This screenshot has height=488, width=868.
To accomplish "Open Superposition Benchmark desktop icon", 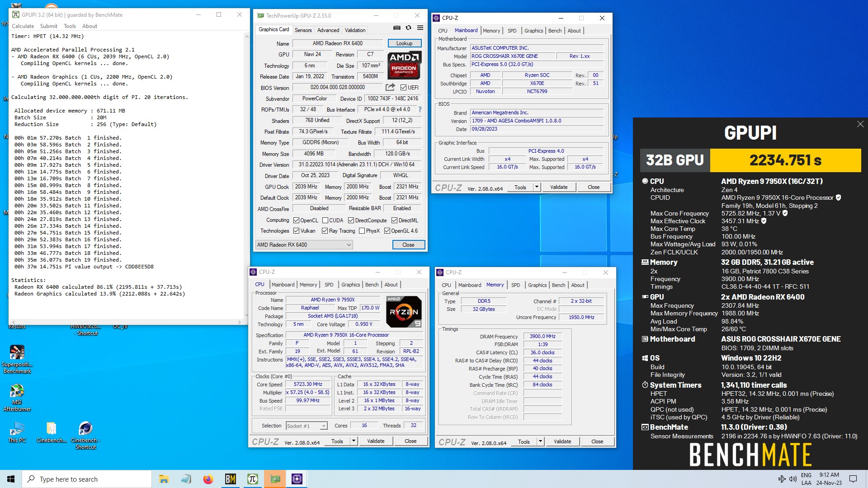I will click(x=17, y=358).
